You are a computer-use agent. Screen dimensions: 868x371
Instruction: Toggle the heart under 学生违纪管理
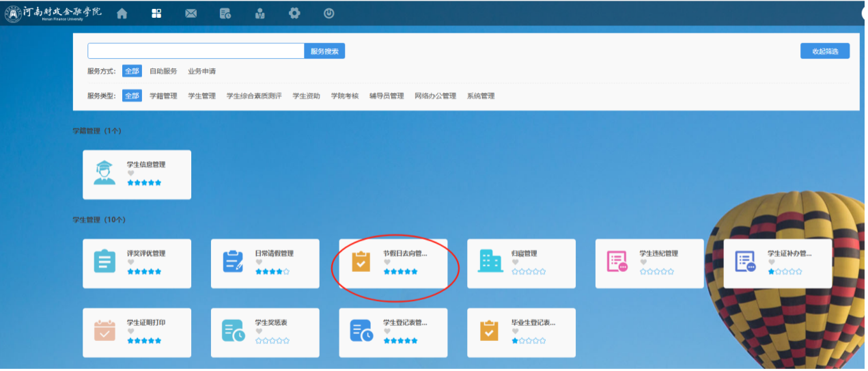point(643,262)
